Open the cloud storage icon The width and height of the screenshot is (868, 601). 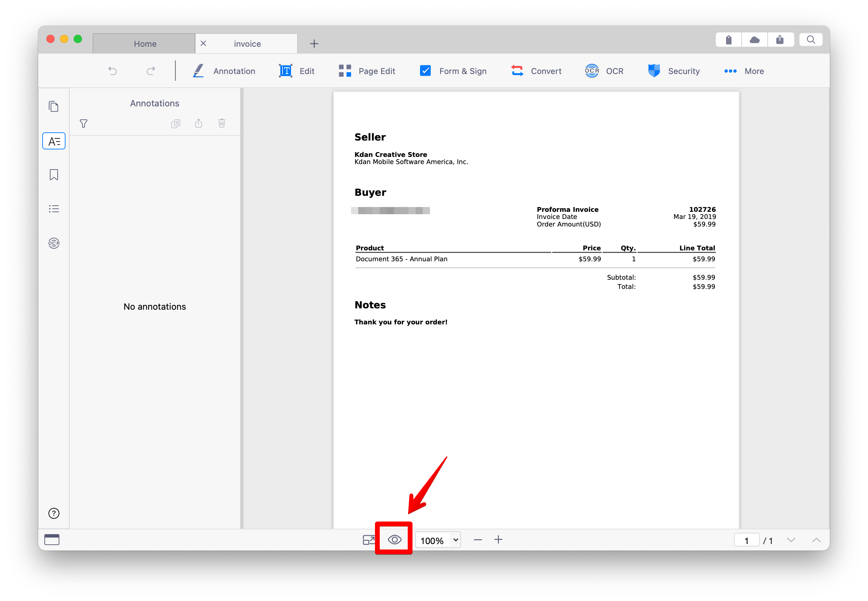tap(755, 40)
